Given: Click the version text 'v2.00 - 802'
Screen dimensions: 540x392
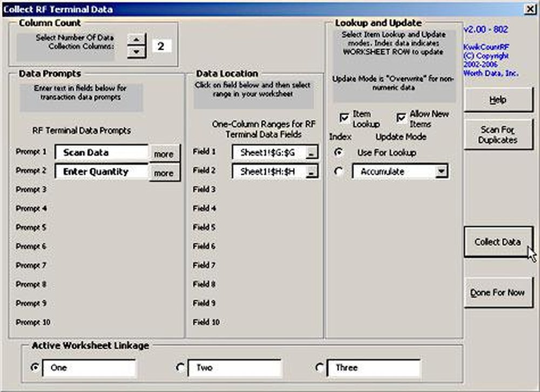Looking at the screenshot, I should click(x=486, y=30).
